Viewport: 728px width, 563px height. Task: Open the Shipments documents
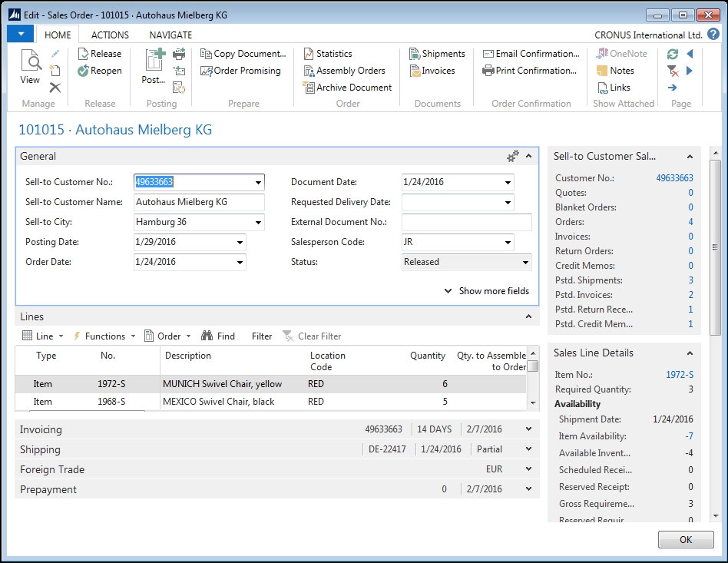437,54
